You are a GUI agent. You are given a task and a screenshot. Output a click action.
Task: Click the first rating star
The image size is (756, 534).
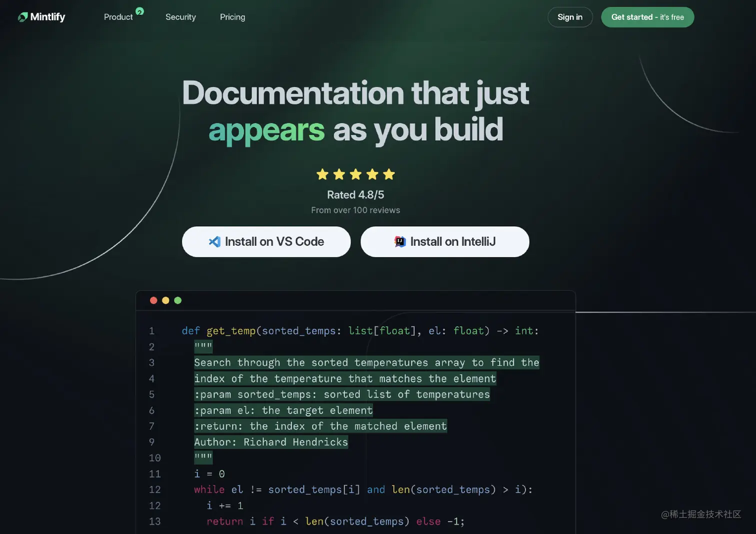322,174
